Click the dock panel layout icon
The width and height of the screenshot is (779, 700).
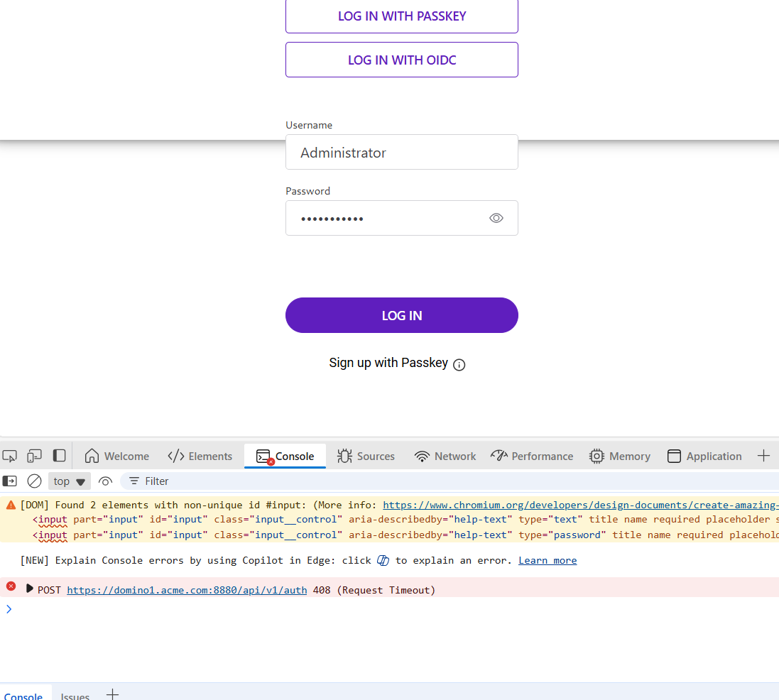point(59,455)
